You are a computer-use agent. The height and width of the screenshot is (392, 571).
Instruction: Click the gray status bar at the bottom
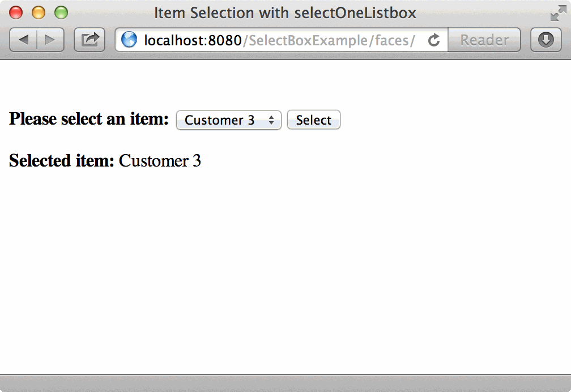pyautogui.click(x=285, y=383)
